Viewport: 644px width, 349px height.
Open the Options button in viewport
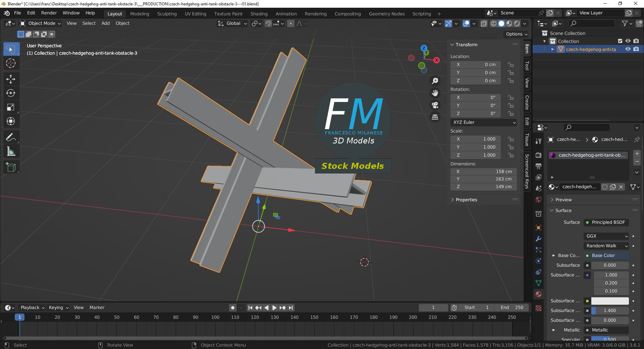[517, 34]
